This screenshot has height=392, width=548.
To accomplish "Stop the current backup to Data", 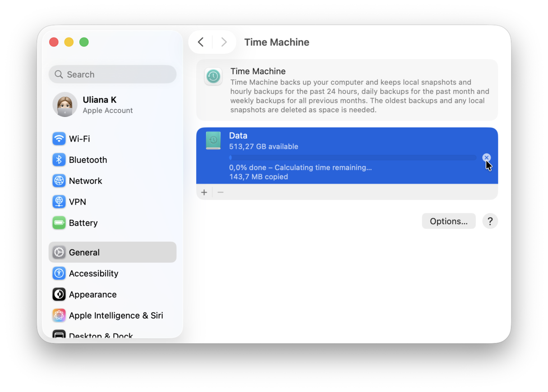I will (x=486, y=157).
